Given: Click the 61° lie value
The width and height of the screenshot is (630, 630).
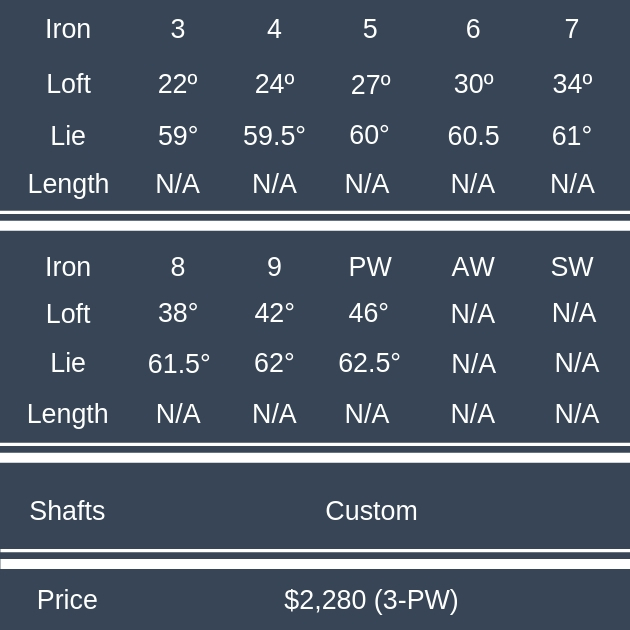Looking at the screenshot, I should 572,136.
